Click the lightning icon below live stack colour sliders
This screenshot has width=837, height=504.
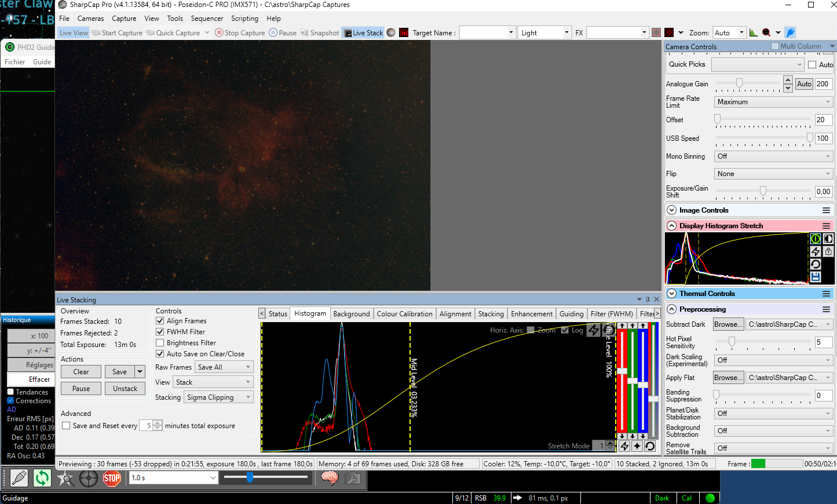click(x=624, y=446)
